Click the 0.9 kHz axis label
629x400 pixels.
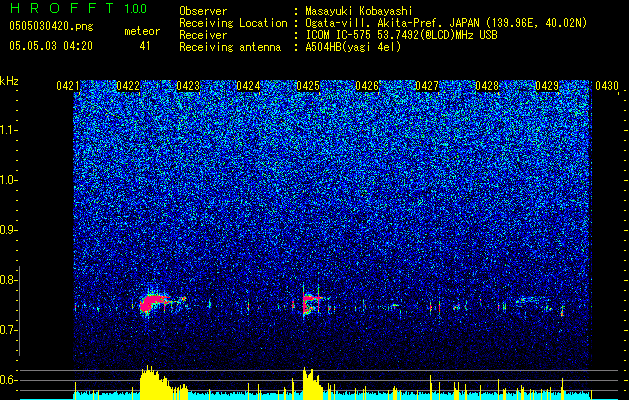coord(9,230)
